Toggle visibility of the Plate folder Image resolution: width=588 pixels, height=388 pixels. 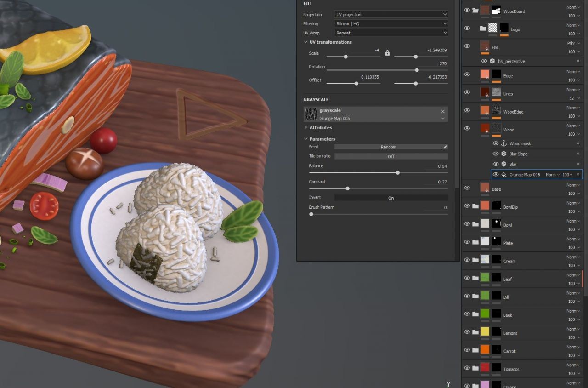[x=467, y=242]
